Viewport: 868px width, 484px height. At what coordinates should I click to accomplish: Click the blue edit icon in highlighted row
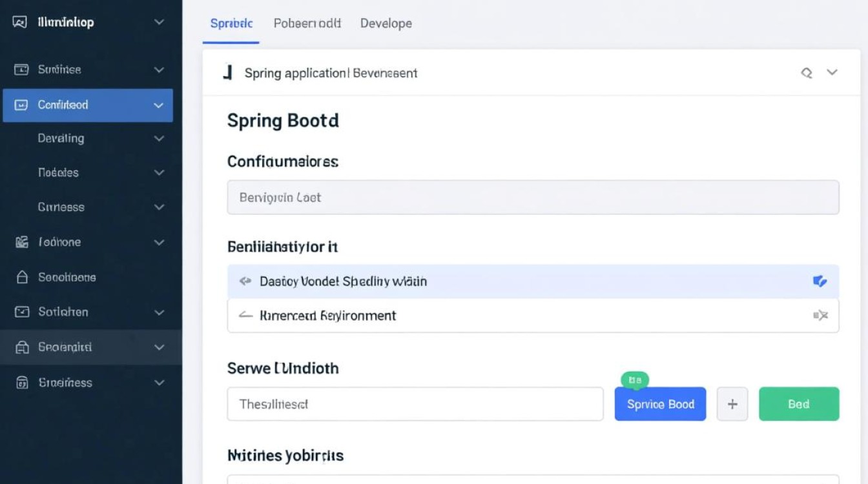[820, 281]
